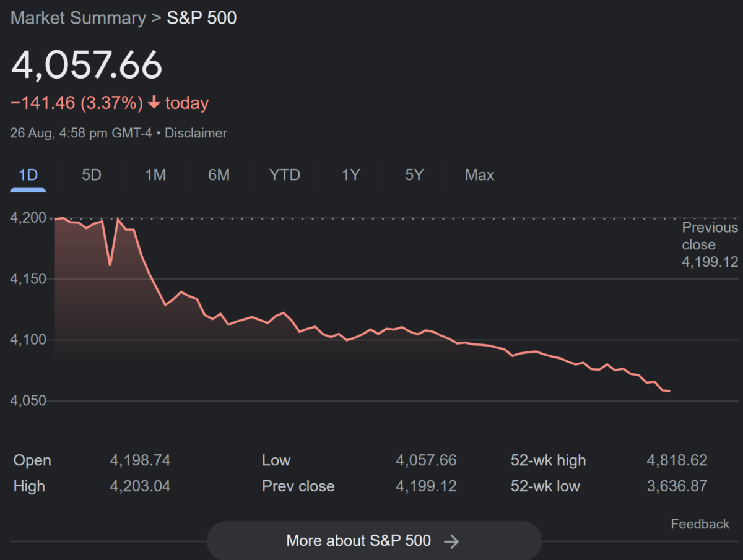
Task: Click the Previous close chart label
Action: [710, 244]
